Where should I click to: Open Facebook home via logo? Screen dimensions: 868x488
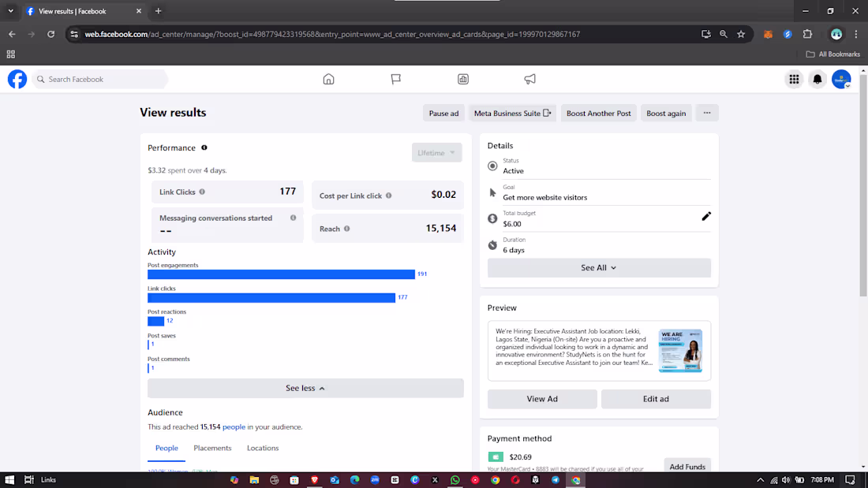click(x=17, y=79)
